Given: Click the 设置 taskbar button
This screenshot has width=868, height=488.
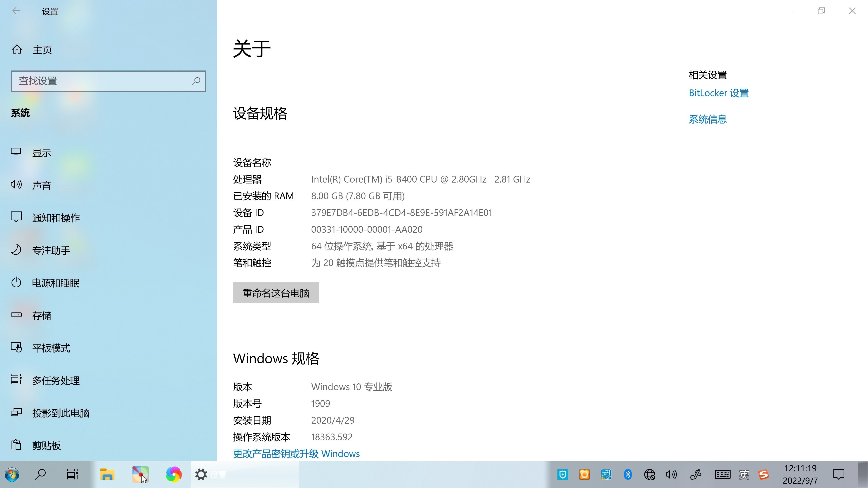Looking at the screenshot, I should [x=245, y=474].
